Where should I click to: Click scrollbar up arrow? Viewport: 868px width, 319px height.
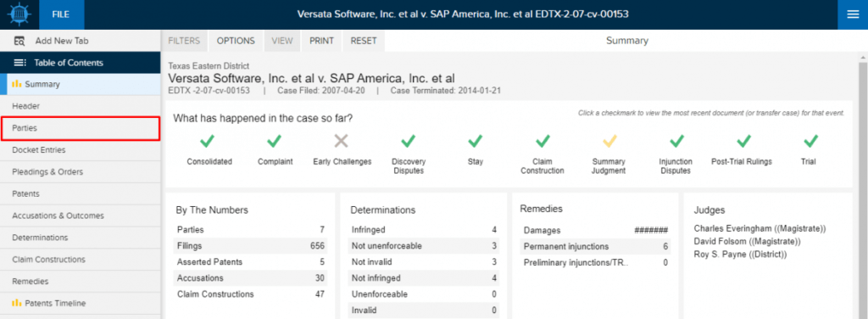(x=862, y=58)
